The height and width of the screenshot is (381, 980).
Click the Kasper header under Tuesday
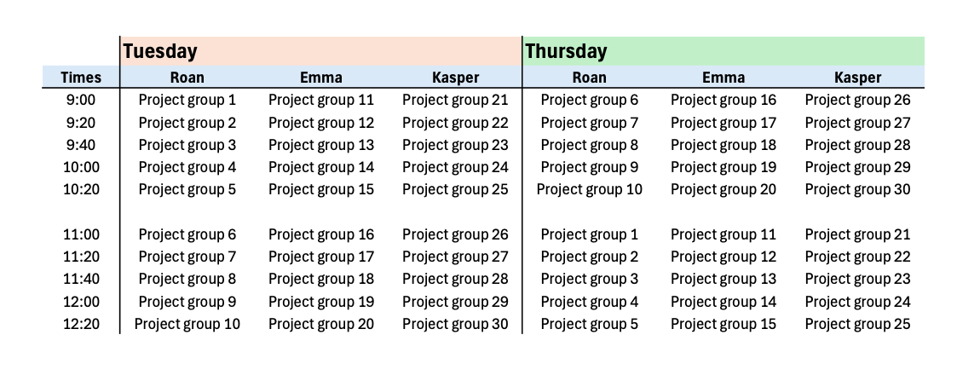[455, 78]
